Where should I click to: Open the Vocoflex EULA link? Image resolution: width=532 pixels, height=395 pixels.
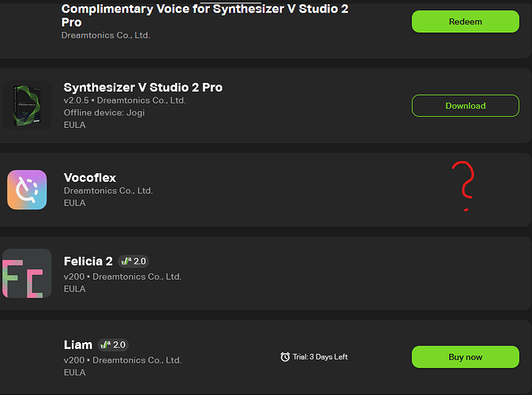click(75, 203)
